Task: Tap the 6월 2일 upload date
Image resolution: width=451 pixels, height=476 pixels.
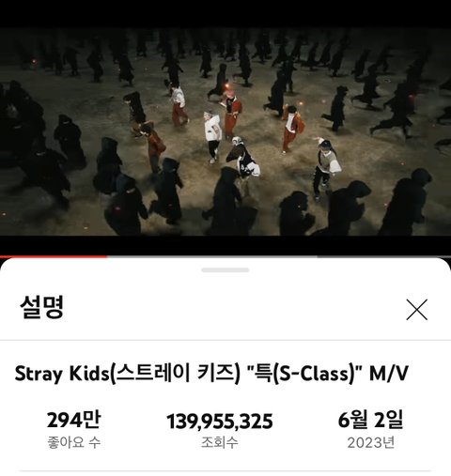Action: pyautogui.click(x=370, y=420)
